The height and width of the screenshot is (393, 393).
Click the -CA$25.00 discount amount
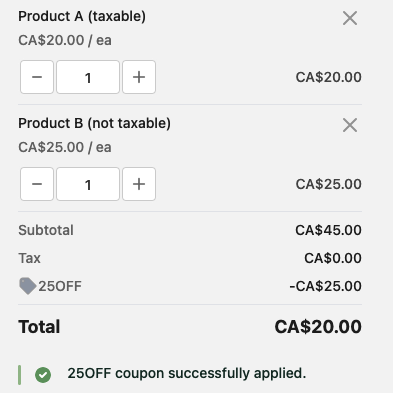pyautogui.click(x=325, y=286)
